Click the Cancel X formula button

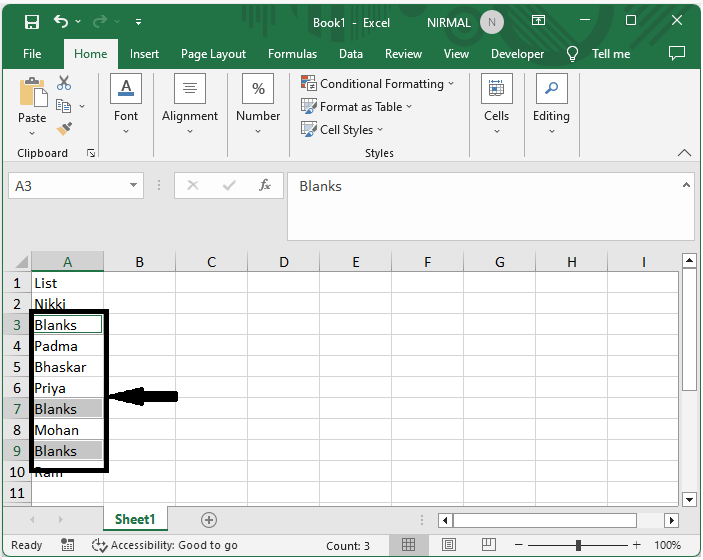[x=193, y=185]
